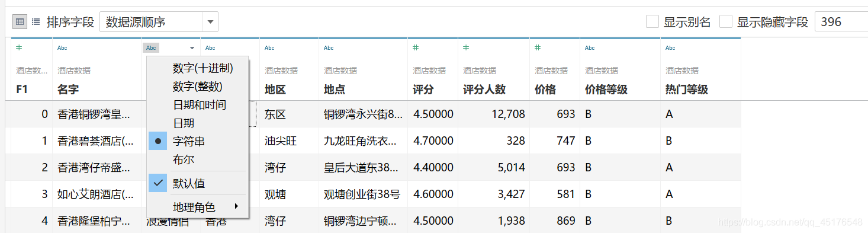Click Abc type icon above 地区 column
This screenshot has width=868, height=233.
pos(269,47)
